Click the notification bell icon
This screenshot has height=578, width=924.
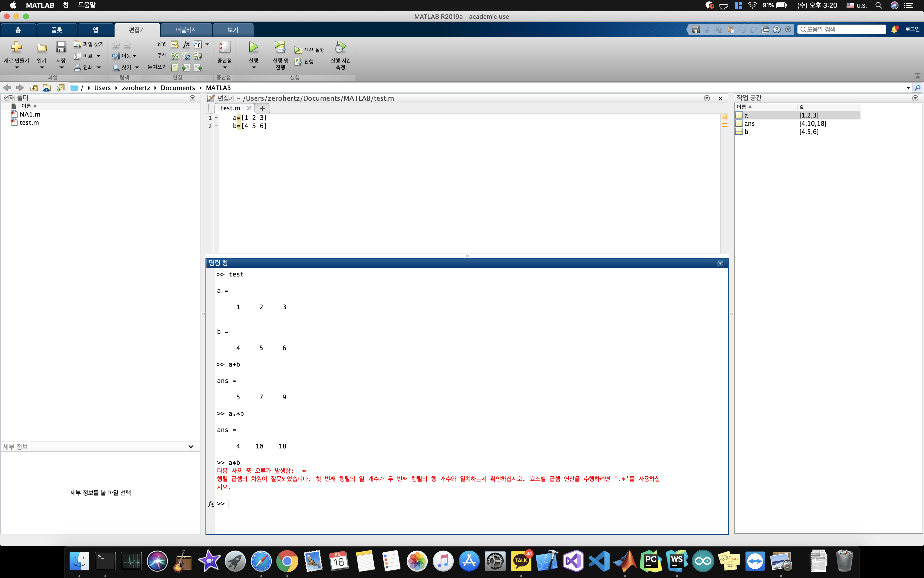894,29
